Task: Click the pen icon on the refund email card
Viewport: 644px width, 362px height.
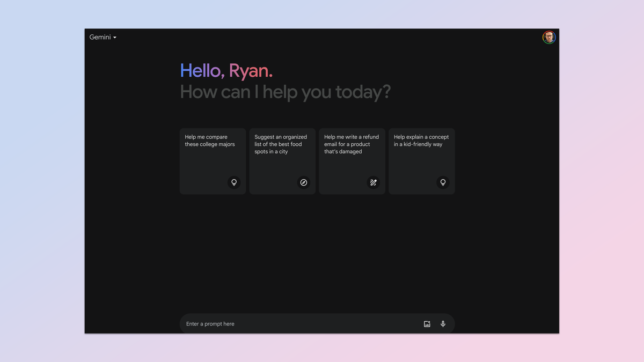Action: coord(374,182)
